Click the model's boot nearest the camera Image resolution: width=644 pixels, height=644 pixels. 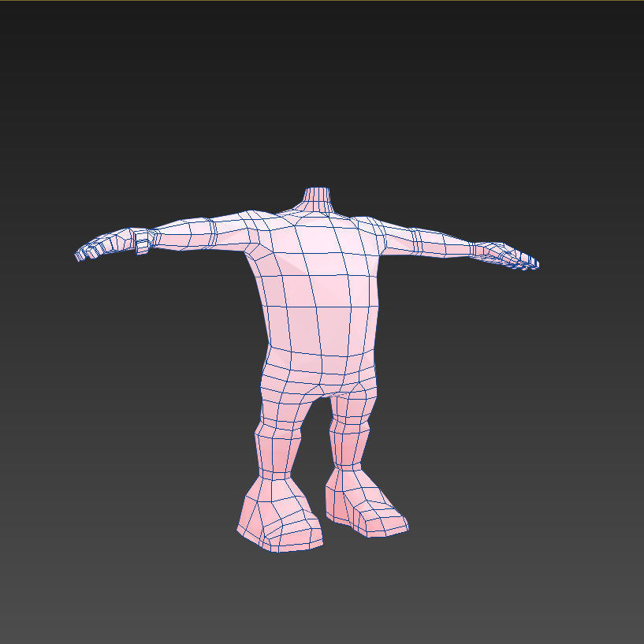tap(281, 516)
